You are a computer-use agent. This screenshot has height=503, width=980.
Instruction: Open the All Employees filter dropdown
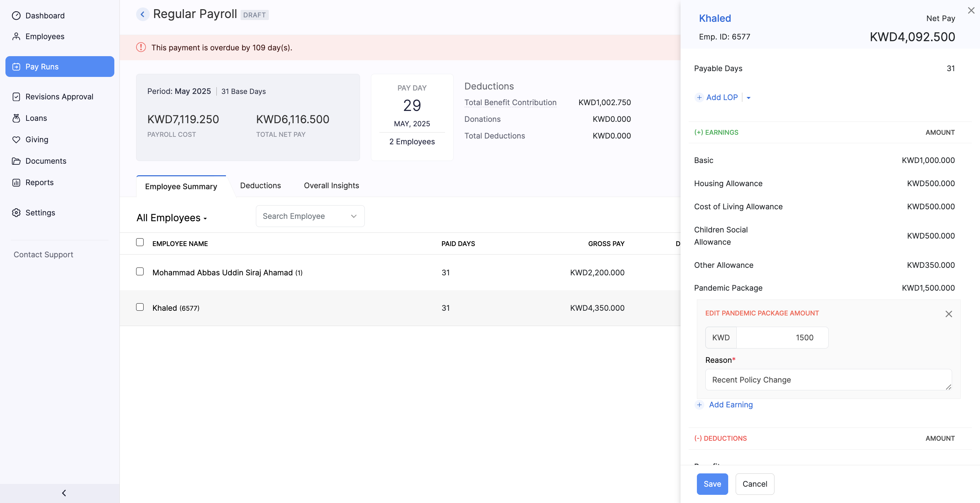pos(171,218)
